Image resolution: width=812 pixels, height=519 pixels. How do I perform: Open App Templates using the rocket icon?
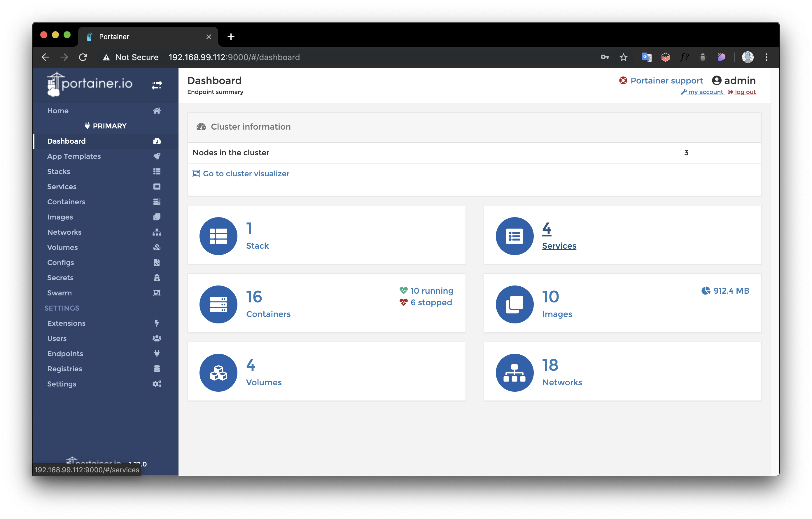[156, 156]
